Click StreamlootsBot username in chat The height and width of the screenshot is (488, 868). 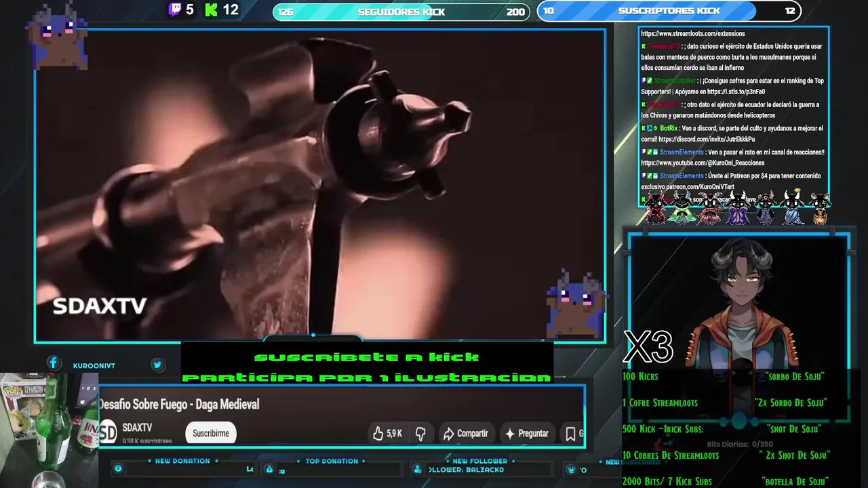[675, 81]
